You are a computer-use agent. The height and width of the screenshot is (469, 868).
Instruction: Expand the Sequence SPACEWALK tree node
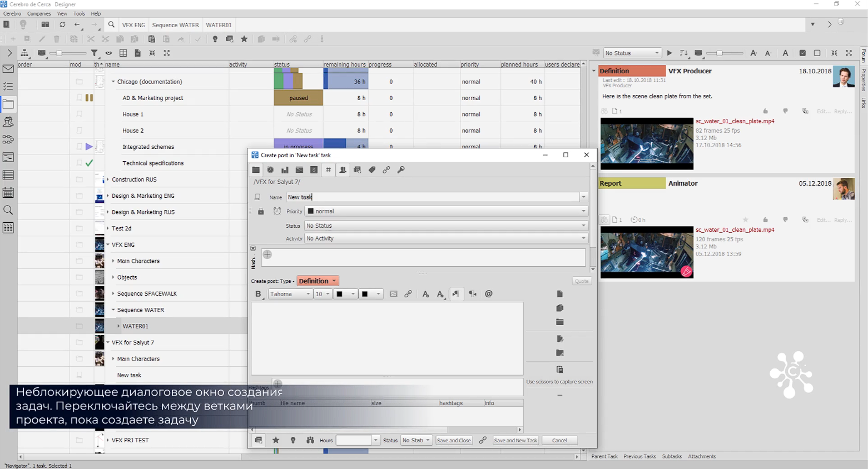click(113, 293)
